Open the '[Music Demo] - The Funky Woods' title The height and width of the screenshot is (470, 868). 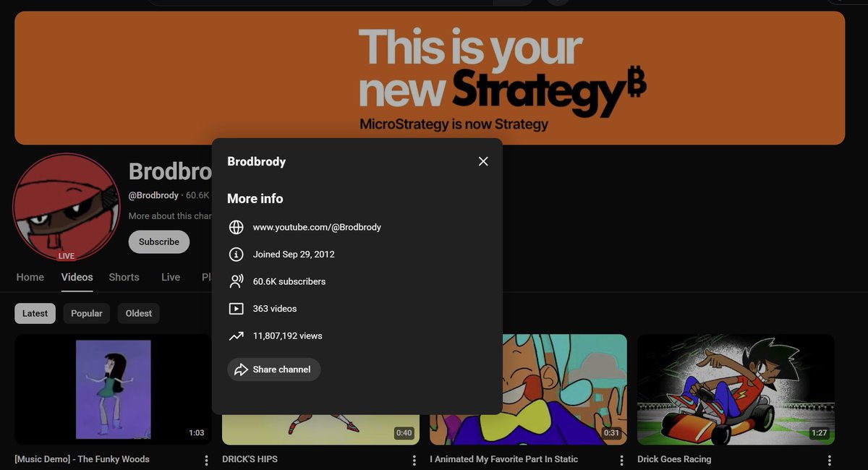click(x=82, y=459)
